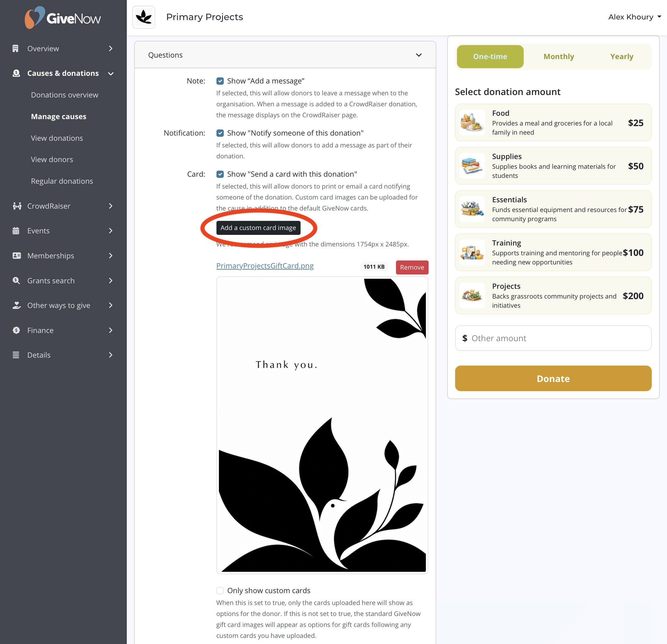Click the Projects house image
667x644 pixels.
point(472,295)
